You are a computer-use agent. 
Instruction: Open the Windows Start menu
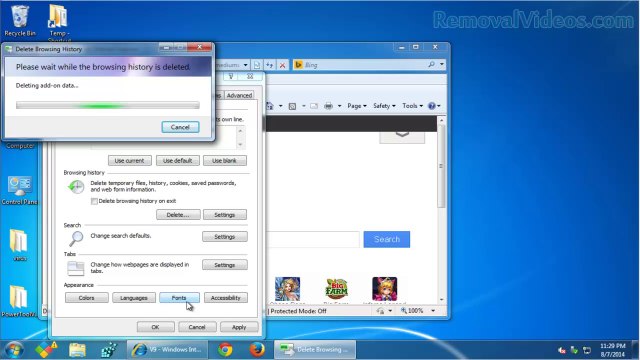13,350
